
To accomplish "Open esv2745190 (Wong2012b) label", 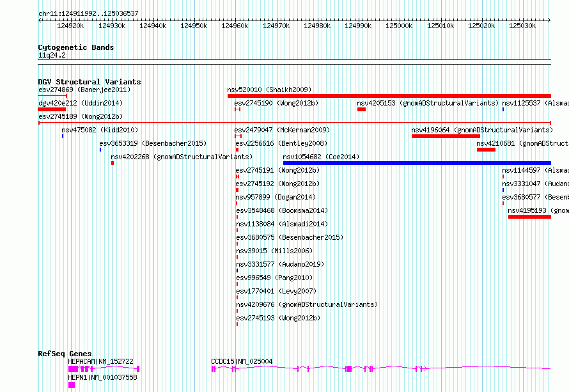I will coord(277,103).
